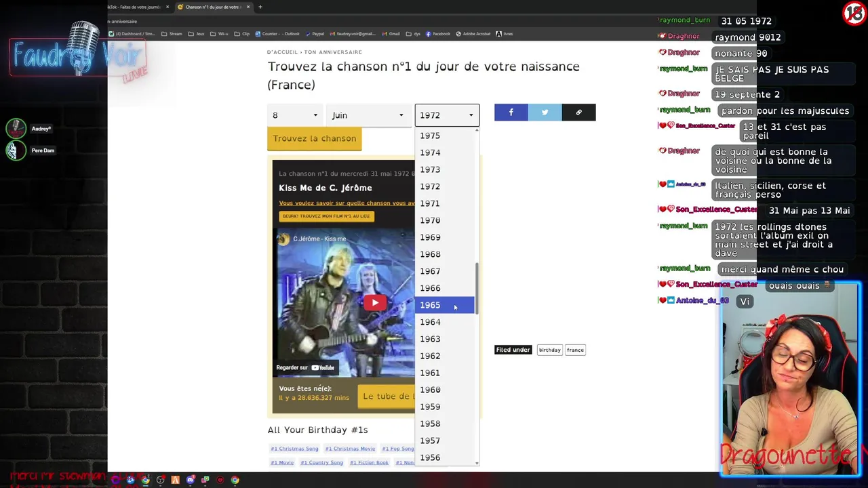
Task: Pick the highlighted year 1965
Action: [445, 305]
